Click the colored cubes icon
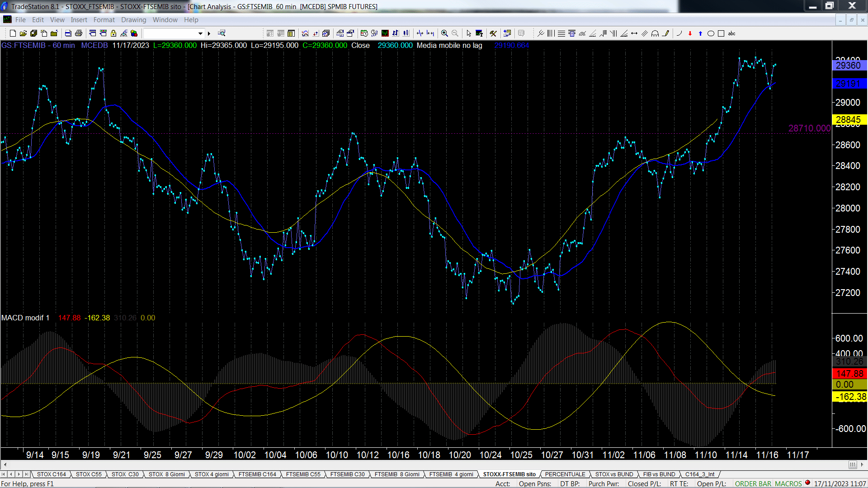 [134, 33]
